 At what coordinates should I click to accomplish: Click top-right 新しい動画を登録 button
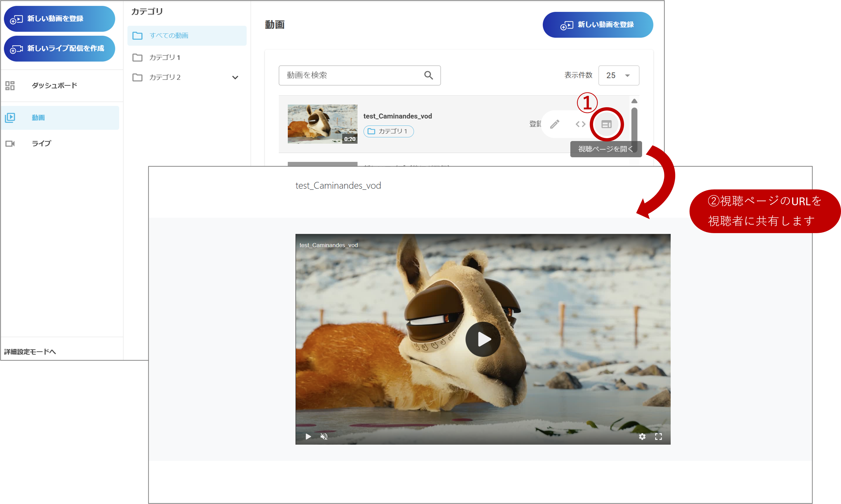pos(598,25)
